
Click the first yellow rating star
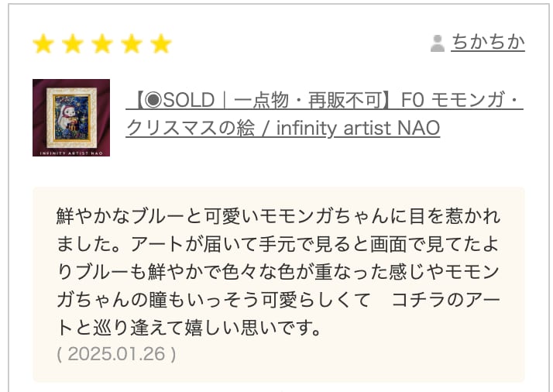pos(43,44)
